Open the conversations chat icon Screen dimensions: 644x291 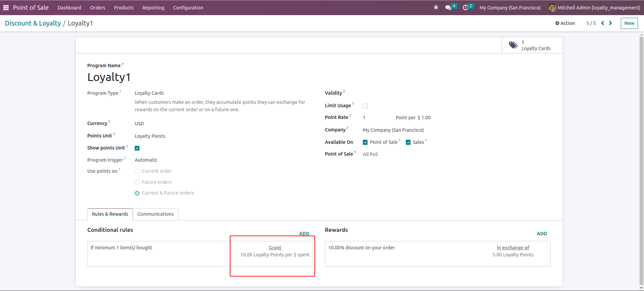448,7
